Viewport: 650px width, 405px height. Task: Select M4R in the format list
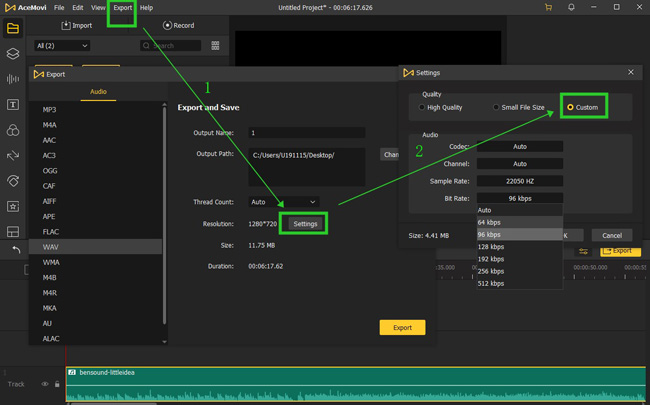[x=95, y=293]
